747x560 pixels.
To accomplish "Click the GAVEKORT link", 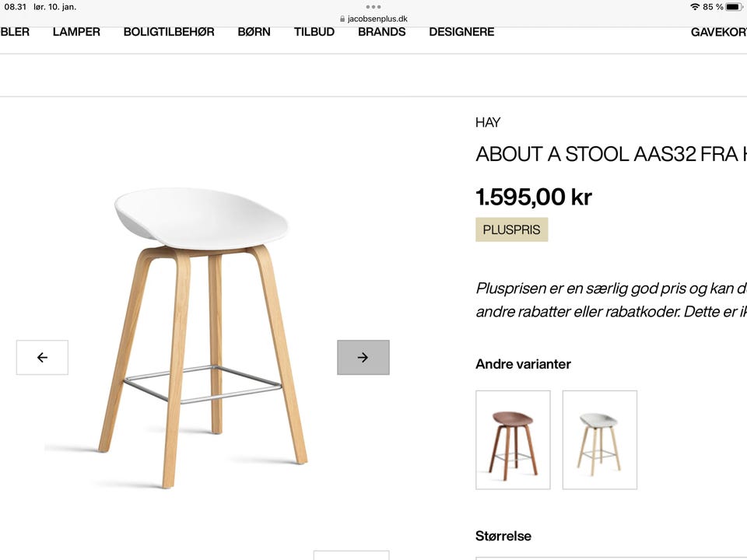I will (x=718, y=32).
